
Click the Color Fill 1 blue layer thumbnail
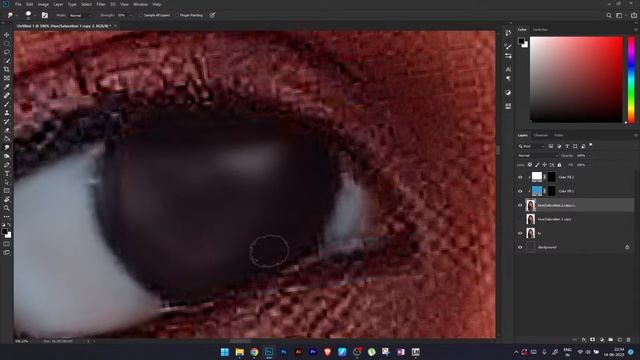click(537, 191)
